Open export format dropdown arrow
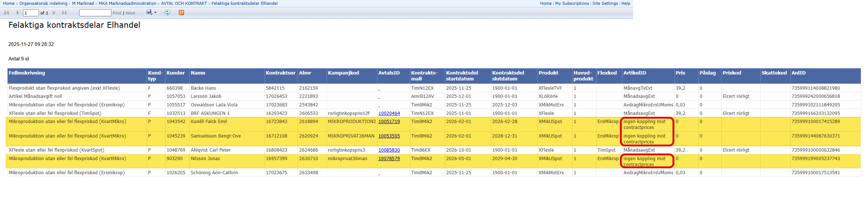The height and width of the screenshot is (215, 868). click(x=155, y=13)
